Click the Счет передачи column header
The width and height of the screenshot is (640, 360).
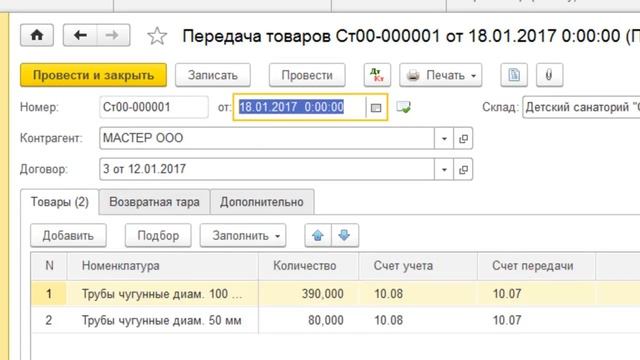(536, 266)
